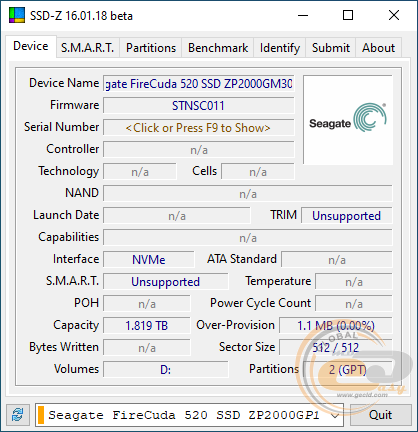Click the Controller n/a field

(198, 150)
